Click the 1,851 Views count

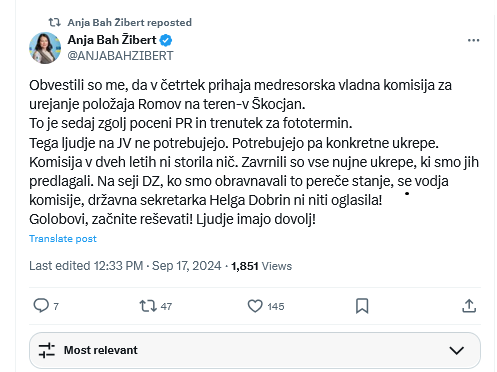[x=261, y=266]
